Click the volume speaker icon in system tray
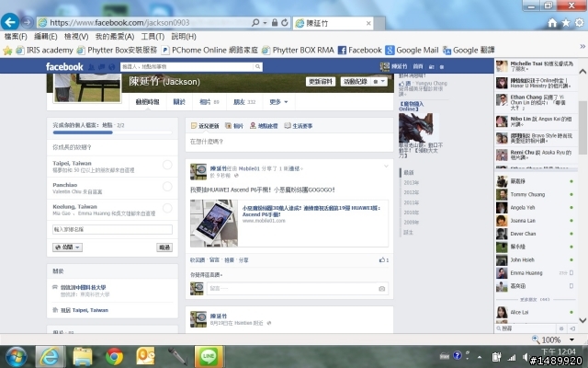 pyautogui.click(x=526, y=357)
